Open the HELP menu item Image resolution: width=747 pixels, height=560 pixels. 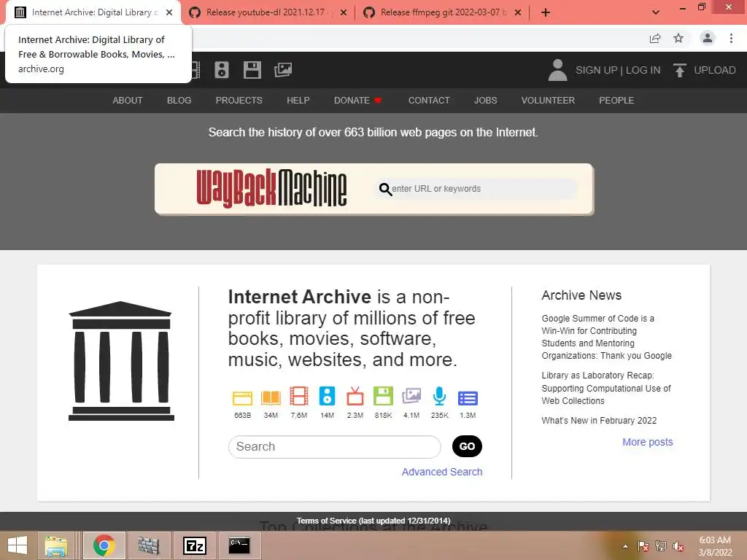298,101
